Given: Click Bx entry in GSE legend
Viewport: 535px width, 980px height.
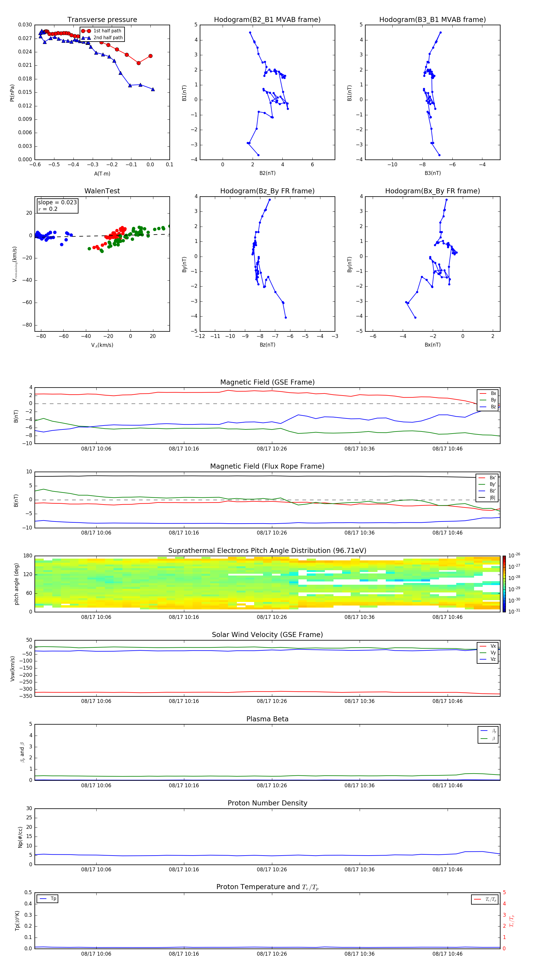Looking at the screenshot, I should pyautogui.click(x=488, y=393).
